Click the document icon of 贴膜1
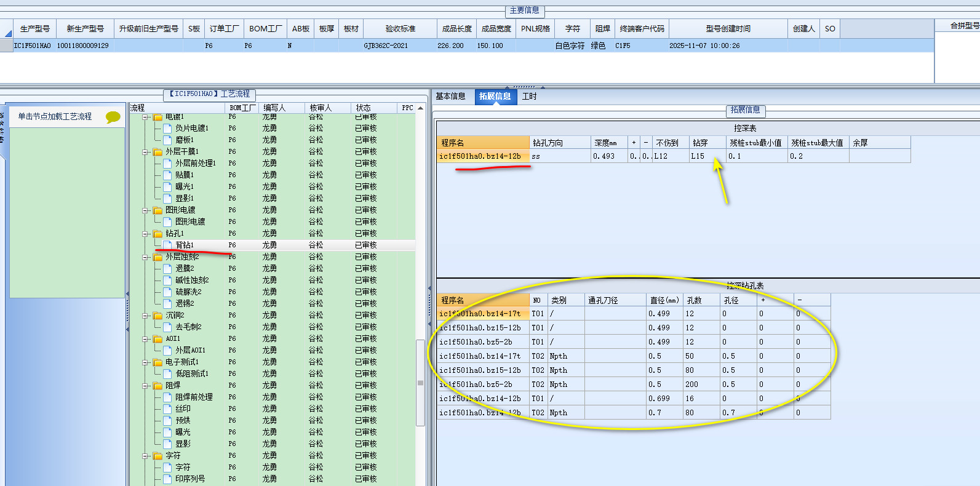The height and width of the screenshot is (486, 980). [x=167, y=175]
